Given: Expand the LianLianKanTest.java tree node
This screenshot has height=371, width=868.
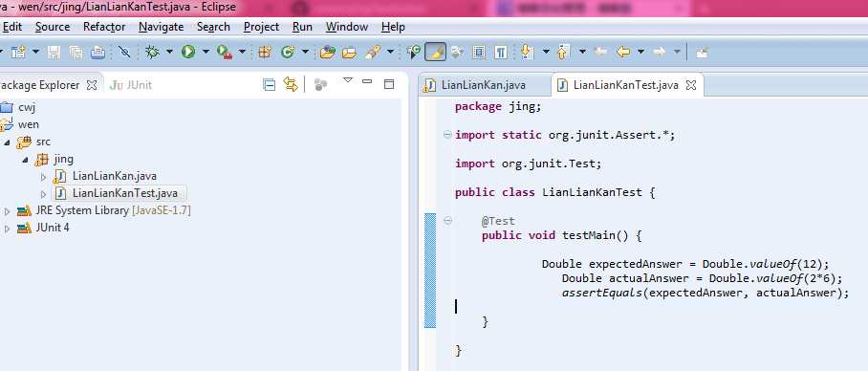Looking at the screenshot, I should point(43,194).
